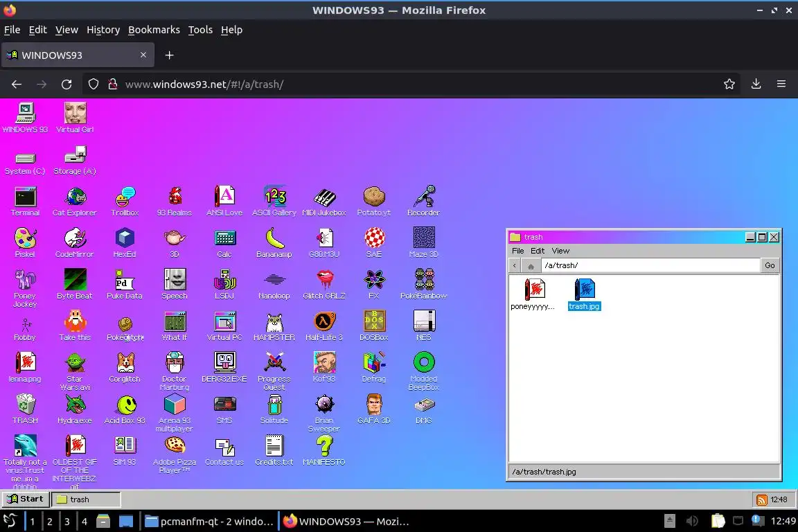Bookmark this page with the star
Image resolution: width=798 pixels, height=532 pixels.
[x=729, y=85]
